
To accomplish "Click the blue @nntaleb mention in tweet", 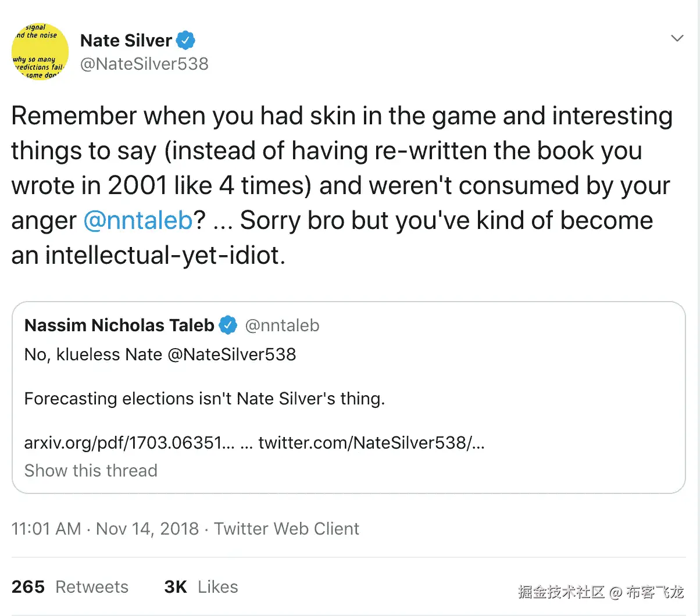I will pos(138,221).
